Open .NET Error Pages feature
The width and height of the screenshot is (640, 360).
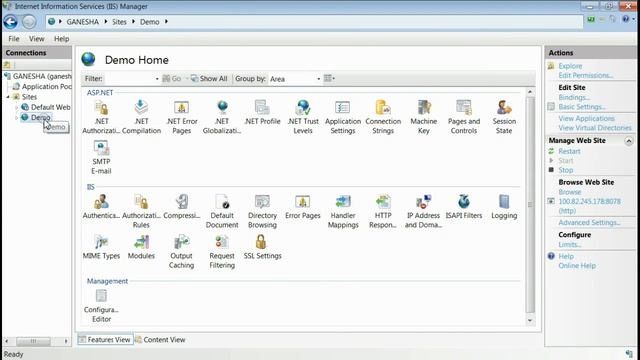[x=182, y=117]
